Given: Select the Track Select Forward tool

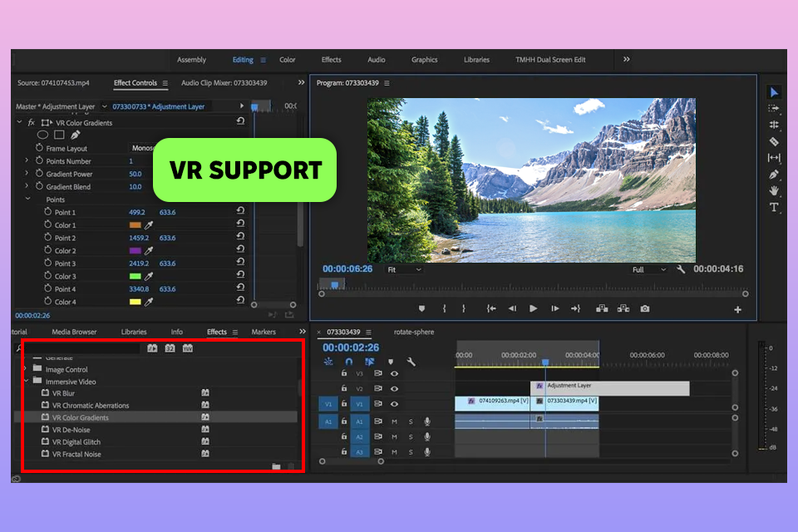Looking at the screenshot, I should [x=774, y=108].
